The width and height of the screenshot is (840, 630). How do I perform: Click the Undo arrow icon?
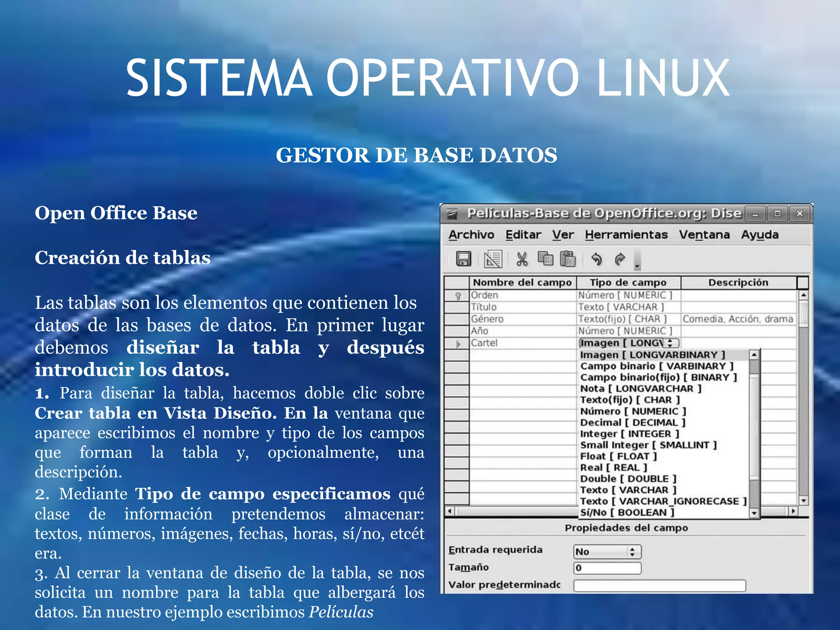coord(597,259)
